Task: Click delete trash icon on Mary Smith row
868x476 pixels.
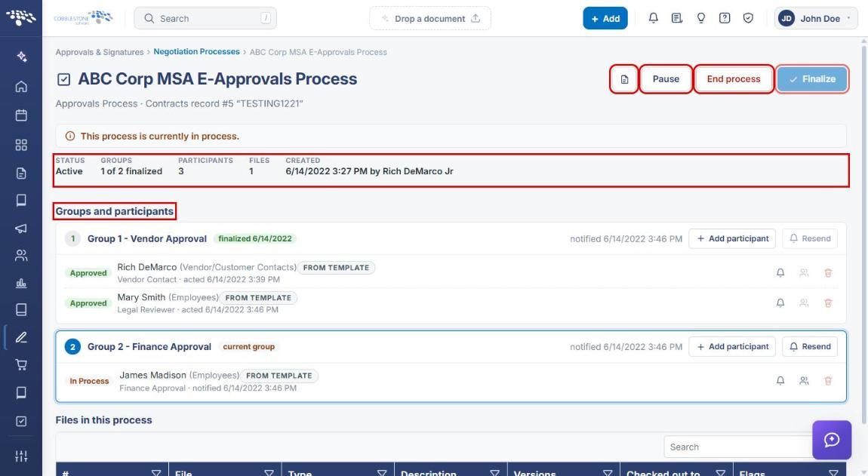Action: 828,302
